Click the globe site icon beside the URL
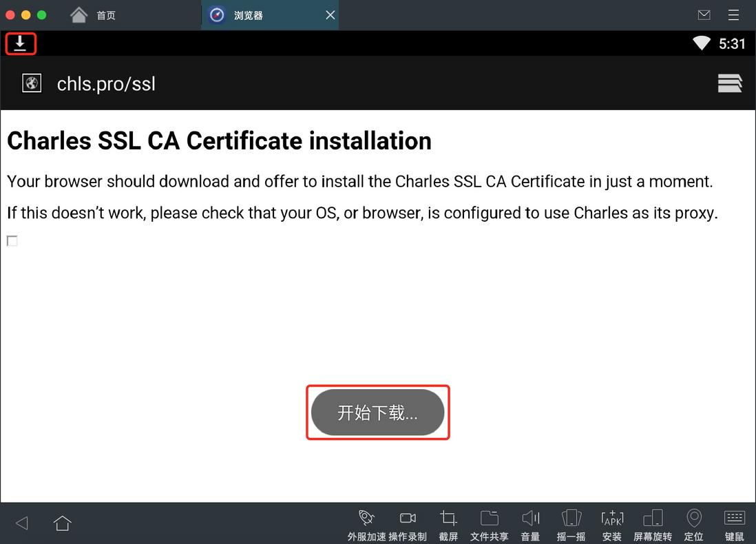The height and width of the screenshot is (544, 756). (32, 83)
